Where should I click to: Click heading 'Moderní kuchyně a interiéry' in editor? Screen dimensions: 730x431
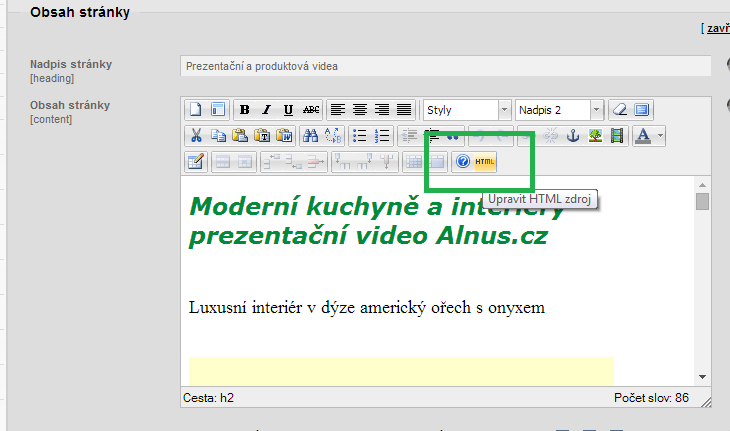377,206
